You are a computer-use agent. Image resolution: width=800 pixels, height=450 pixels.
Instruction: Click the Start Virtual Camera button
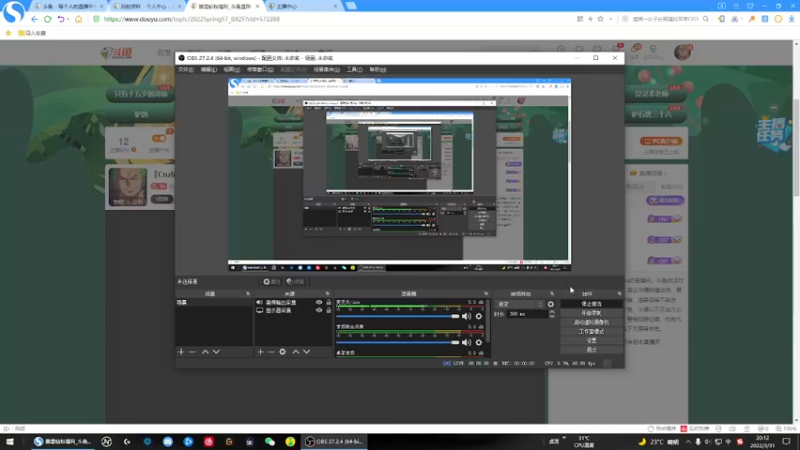point(591,322)
